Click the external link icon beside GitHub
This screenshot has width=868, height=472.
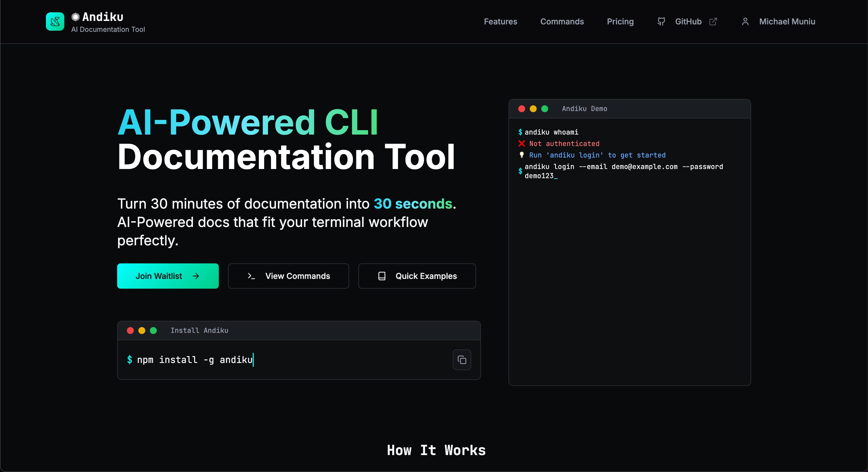(x=713, y=22)
